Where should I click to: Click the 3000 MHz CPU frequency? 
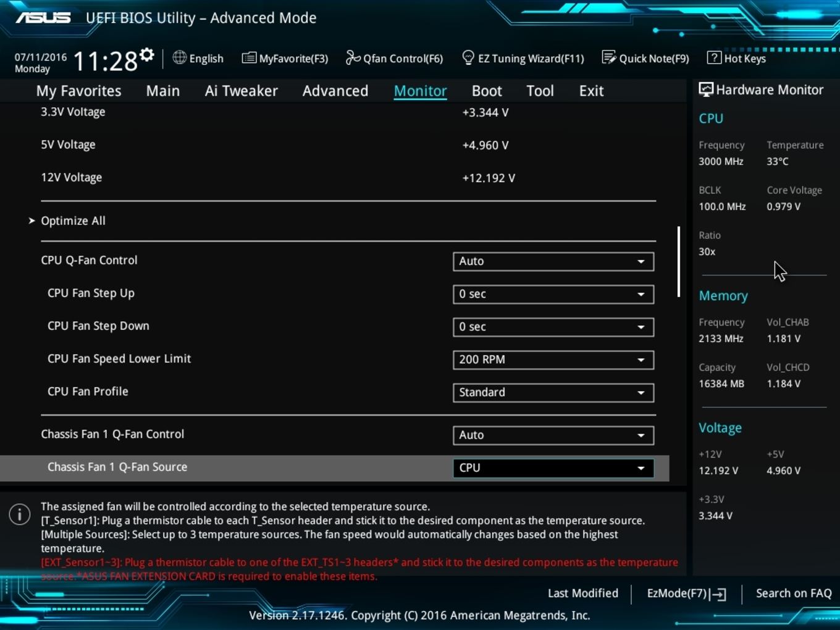(721, 161)
